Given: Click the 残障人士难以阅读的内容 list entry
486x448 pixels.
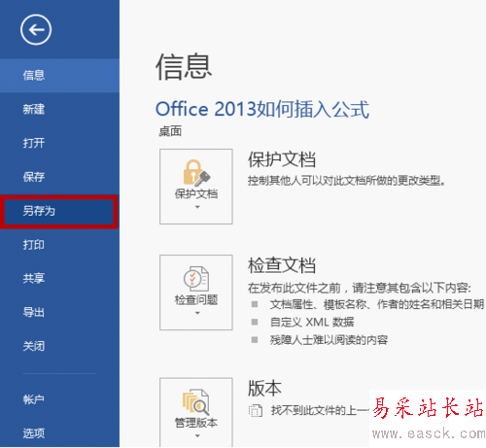Looking at the screenshot, I should pos(329,340).
